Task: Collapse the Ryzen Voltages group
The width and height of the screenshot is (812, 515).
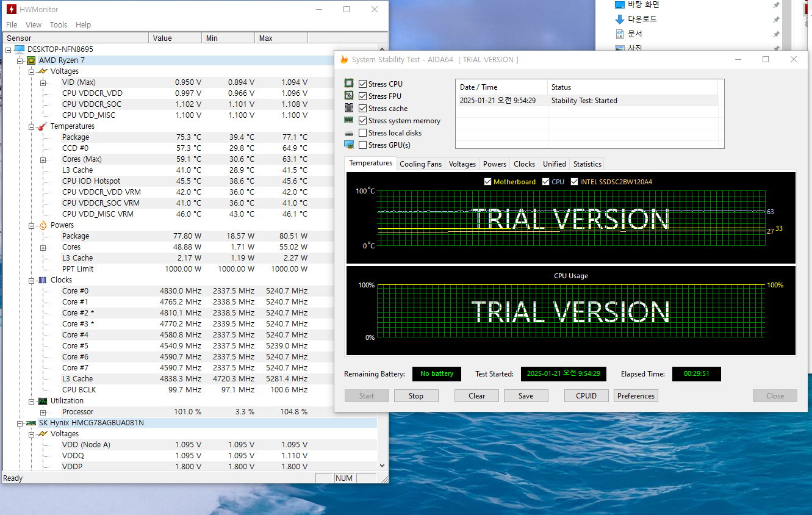Action: (32, 71)
